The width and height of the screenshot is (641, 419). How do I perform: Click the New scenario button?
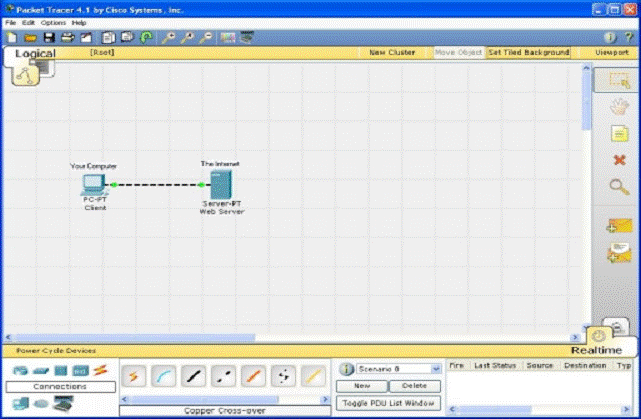pos(360,385)
